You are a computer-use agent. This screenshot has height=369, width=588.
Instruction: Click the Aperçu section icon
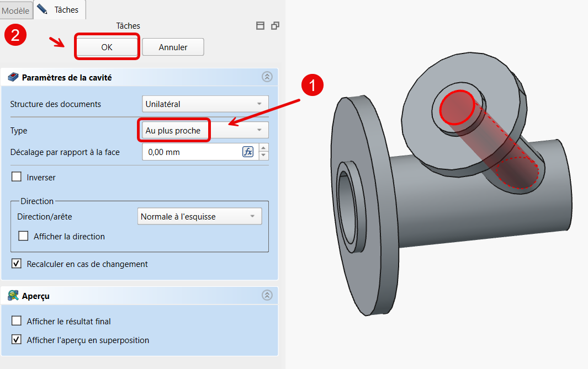13,296
